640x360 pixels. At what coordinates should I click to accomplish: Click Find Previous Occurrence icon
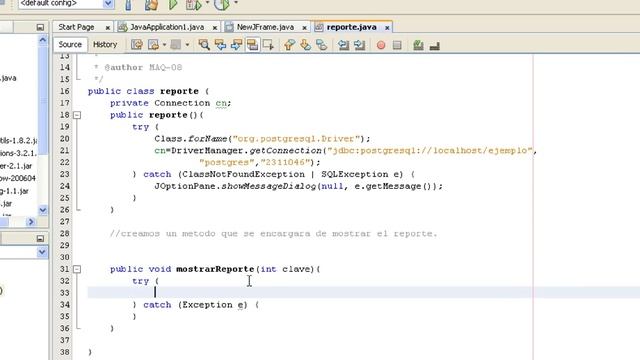(220, 45)
